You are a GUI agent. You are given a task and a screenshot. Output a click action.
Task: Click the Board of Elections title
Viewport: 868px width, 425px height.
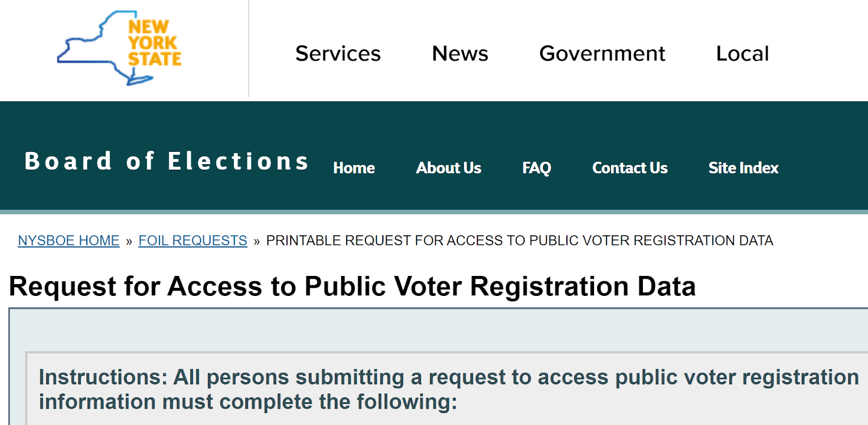(167, 162)
